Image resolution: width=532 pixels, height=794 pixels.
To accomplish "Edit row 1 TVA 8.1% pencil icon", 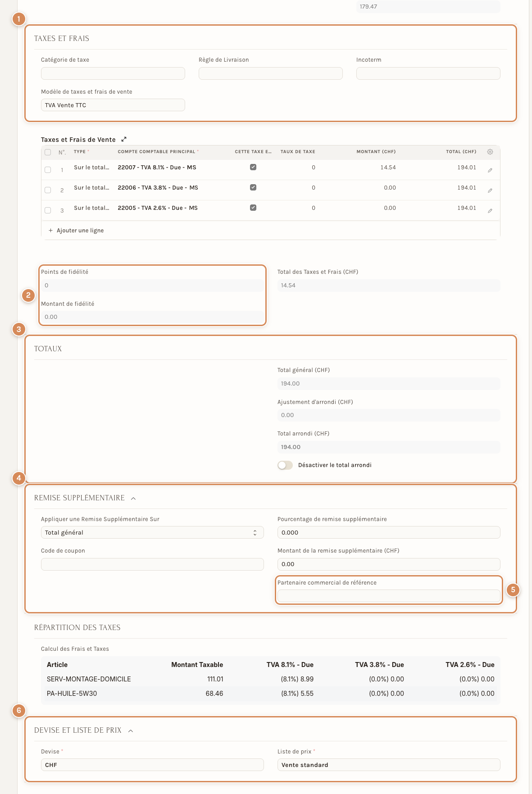I will point(490,170).
